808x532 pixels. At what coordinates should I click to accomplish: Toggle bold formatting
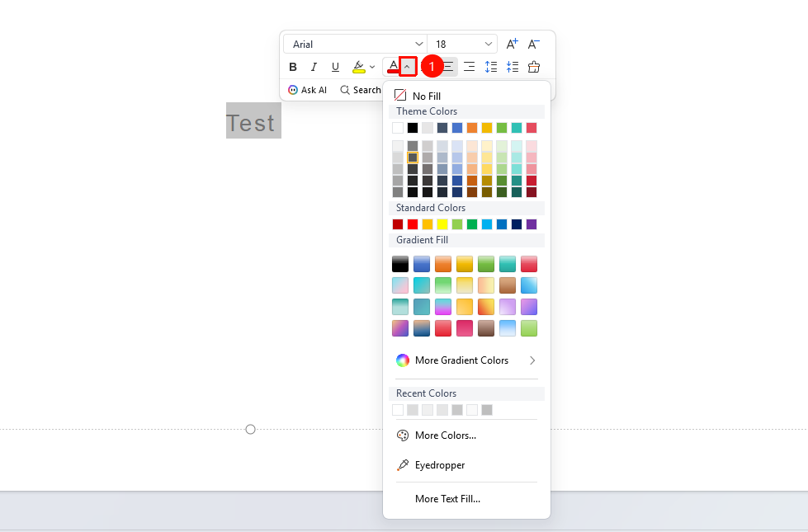click(293, 67)
